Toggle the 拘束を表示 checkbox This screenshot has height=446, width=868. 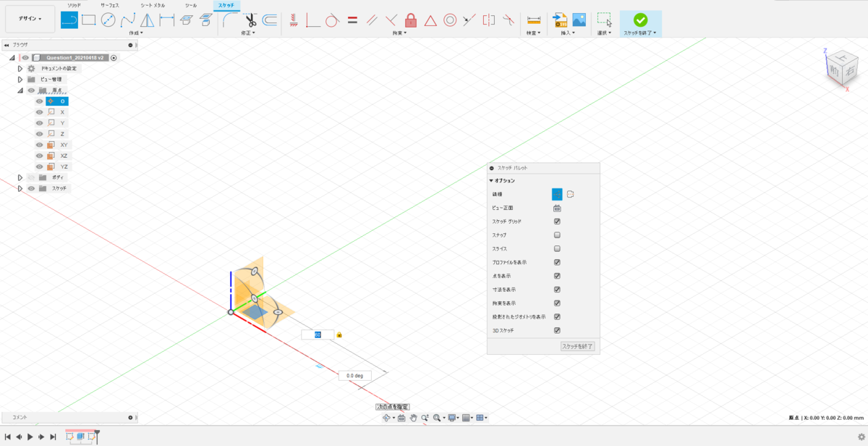tap(557, 303)
